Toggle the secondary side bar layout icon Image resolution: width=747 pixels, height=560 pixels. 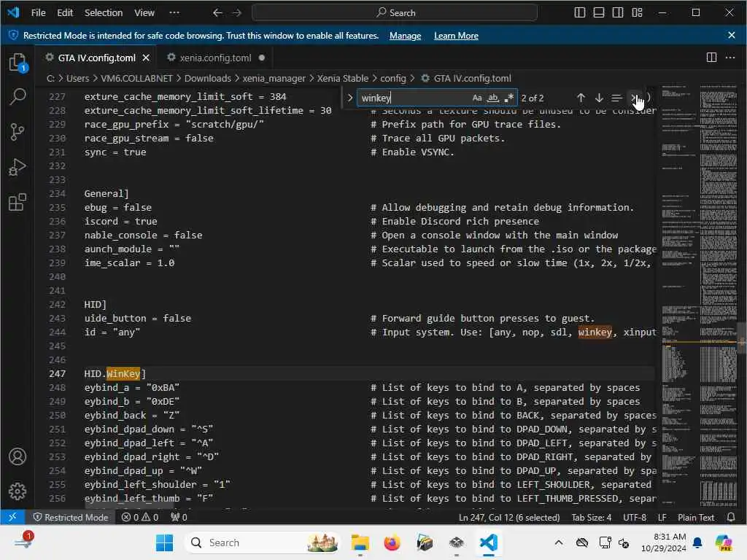click(618, 13)
